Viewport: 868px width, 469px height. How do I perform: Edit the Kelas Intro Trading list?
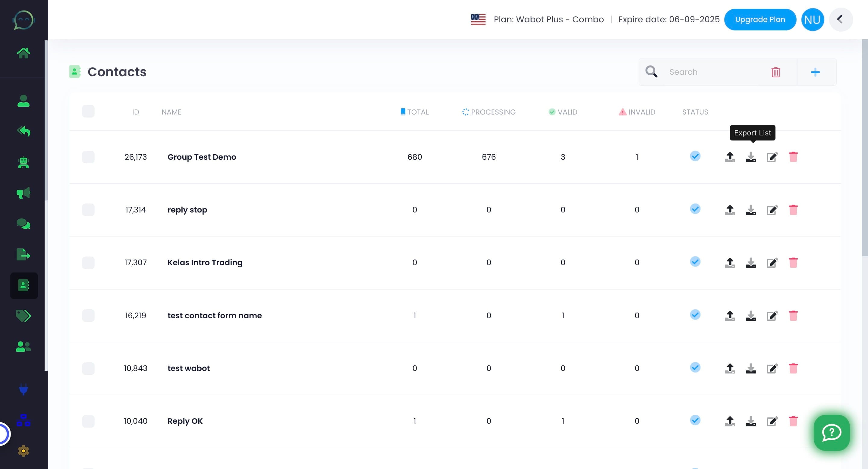[x=772, y=263]
